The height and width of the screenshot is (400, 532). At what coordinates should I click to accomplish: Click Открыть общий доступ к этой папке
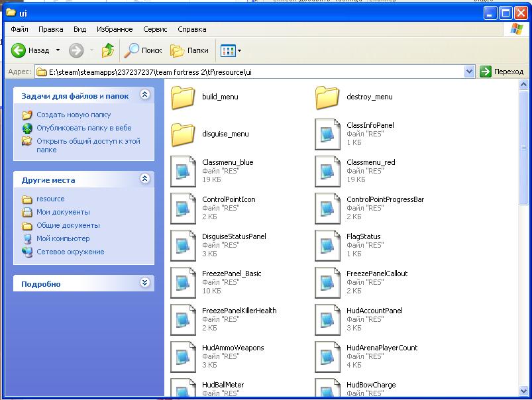tap(88, 145)
